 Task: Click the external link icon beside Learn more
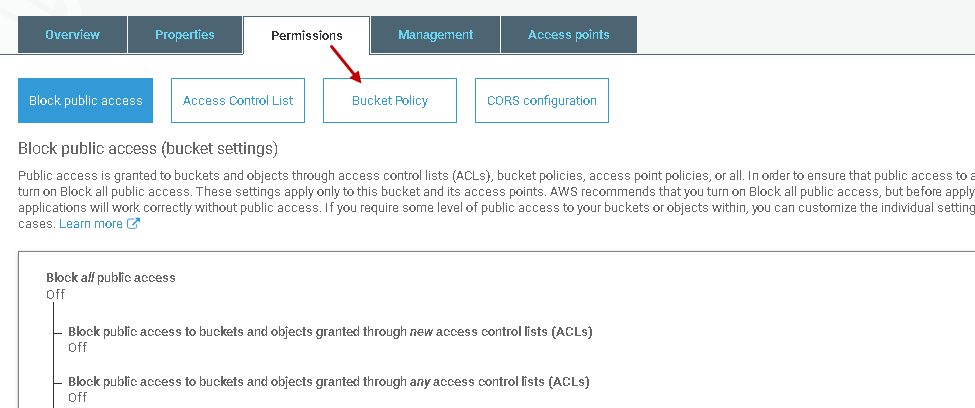pos(134,224)
